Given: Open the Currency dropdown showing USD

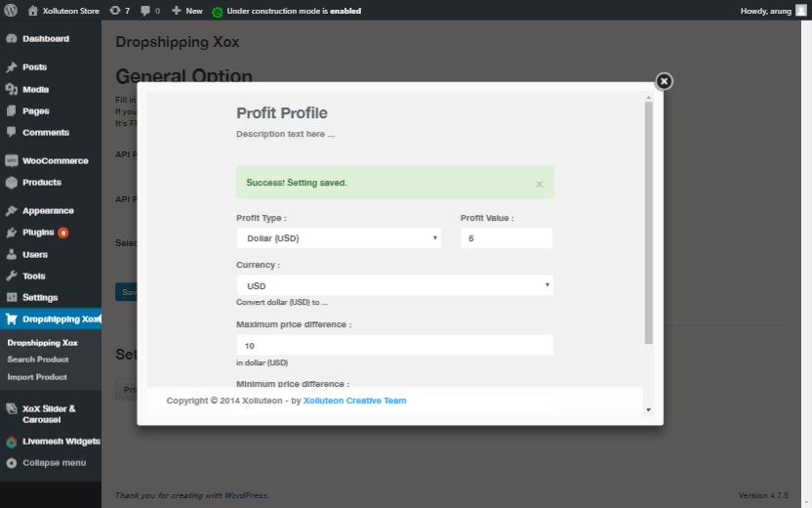Looking at the screenshot, I should (394, 285).
